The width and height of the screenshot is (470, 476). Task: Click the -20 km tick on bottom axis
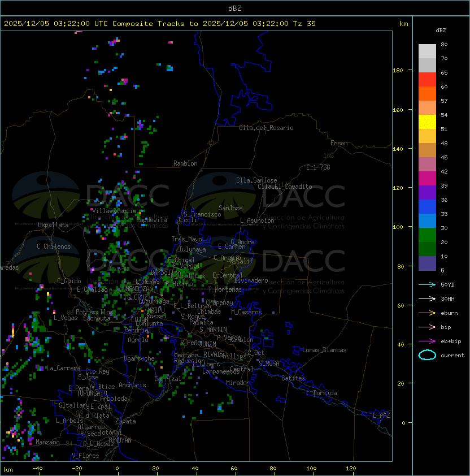77,469
